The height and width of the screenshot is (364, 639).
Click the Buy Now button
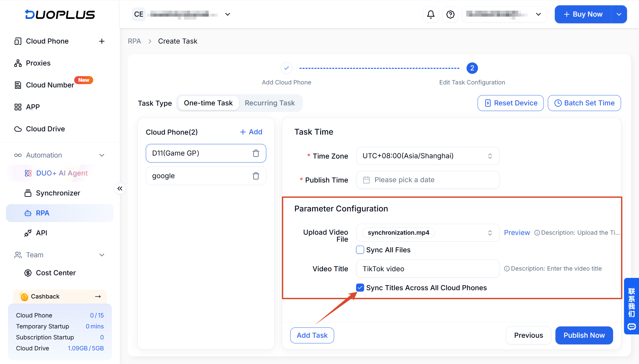pyautogui.click(x=583, y=14)
